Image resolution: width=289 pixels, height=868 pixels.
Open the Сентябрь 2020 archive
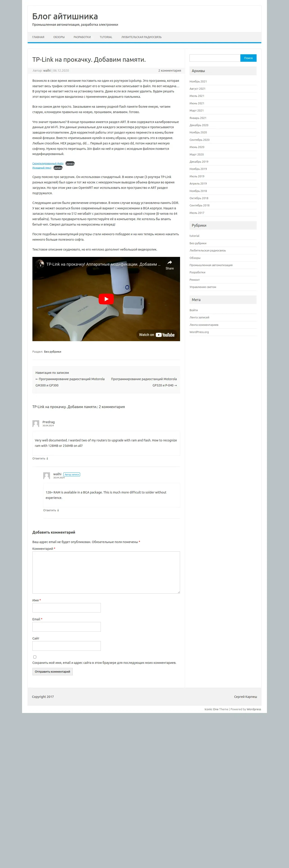point(199,140)
